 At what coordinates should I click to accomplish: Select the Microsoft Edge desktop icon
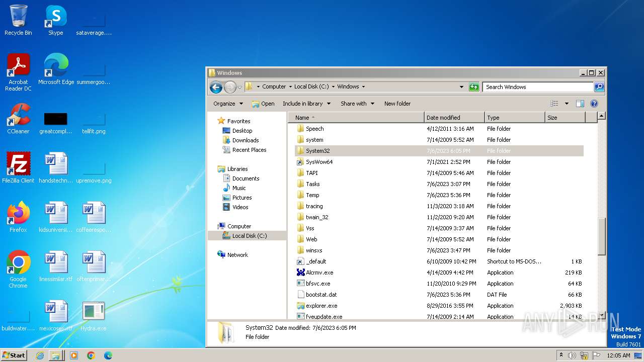56,69
